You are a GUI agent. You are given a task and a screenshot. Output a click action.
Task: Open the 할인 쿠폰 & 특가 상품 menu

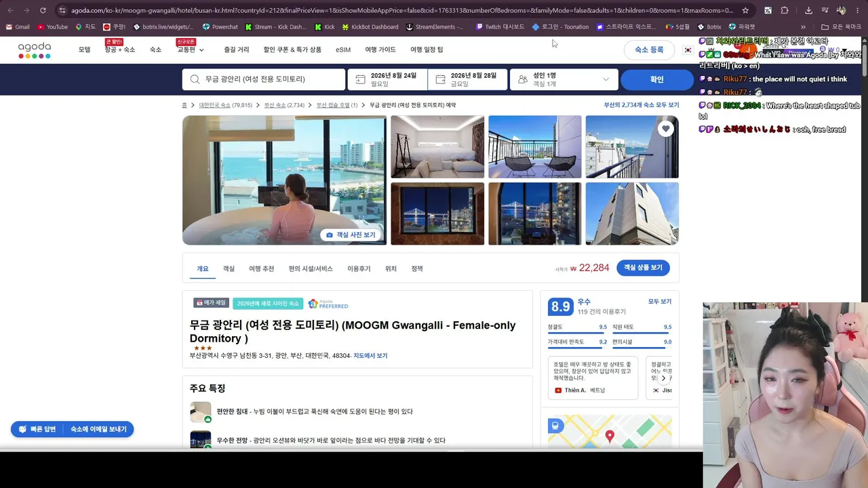(x=292, y=49)
